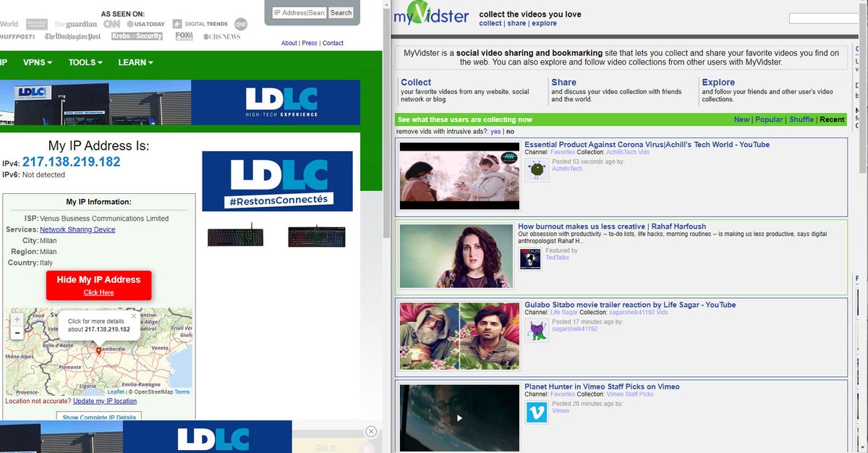Zoom in on the IP location map
The image size is (868, 453).
[x=17, y=319]
